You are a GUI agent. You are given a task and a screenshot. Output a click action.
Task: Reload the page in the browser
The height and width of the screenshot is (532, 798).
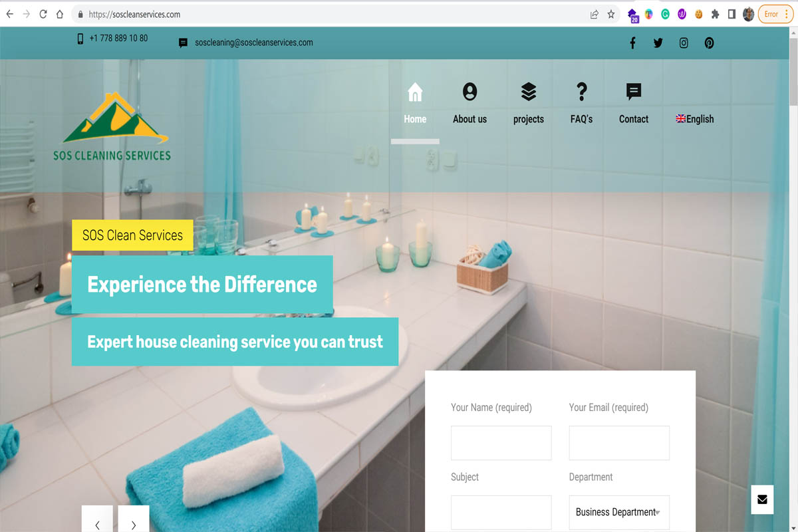pos(43,14)
